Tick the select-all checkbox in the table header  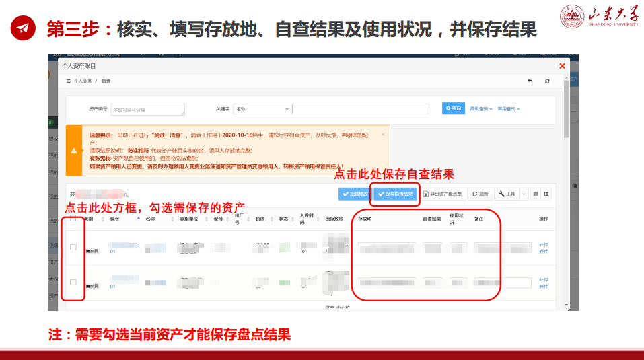(x=73, y=219)
